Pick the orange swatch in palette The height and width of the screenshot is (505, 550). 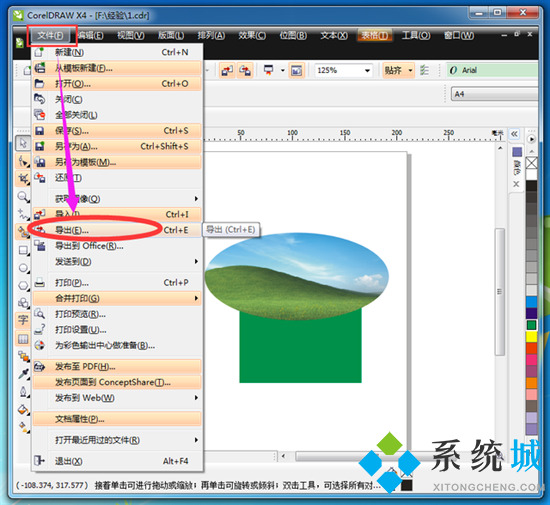(531, 383)
